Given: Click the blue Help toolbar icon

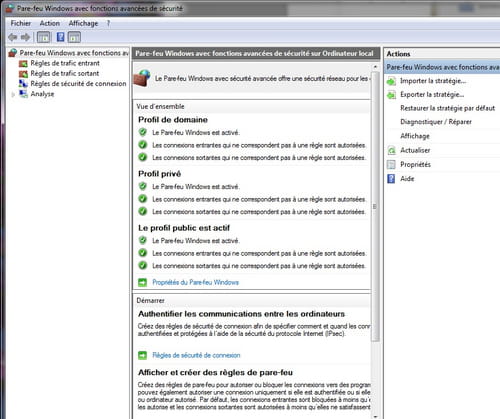Looking at the screenshot, I should tap(60, 37).
